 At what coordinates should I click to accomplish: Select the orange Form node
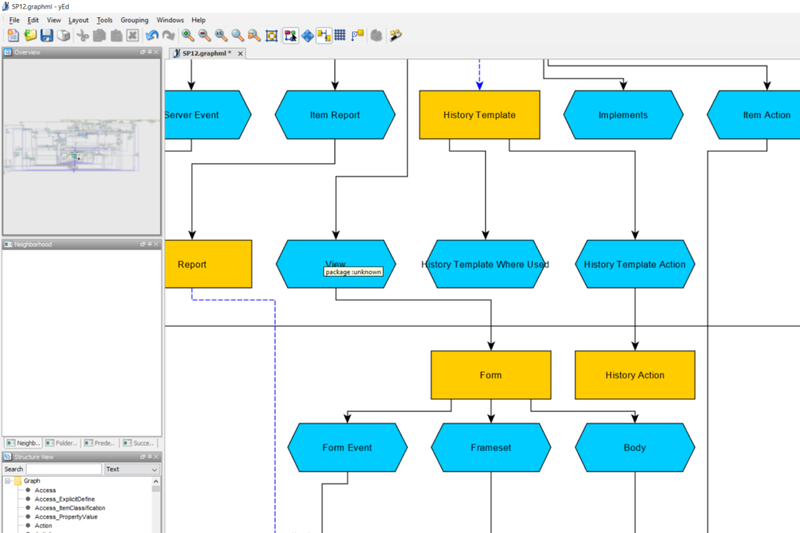[x=490, y=375]
